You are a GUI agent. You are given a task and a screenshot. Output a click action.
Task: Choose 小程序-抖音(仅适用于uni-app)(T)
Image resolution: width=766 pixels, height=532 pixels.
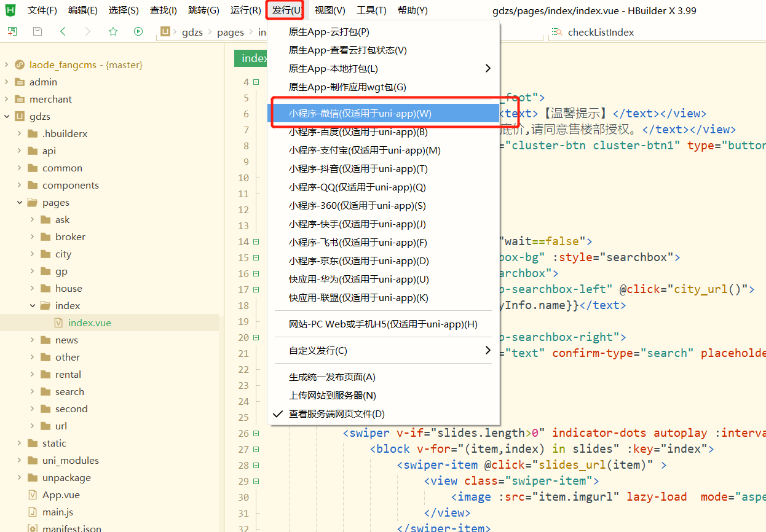(x=384, y=169)
